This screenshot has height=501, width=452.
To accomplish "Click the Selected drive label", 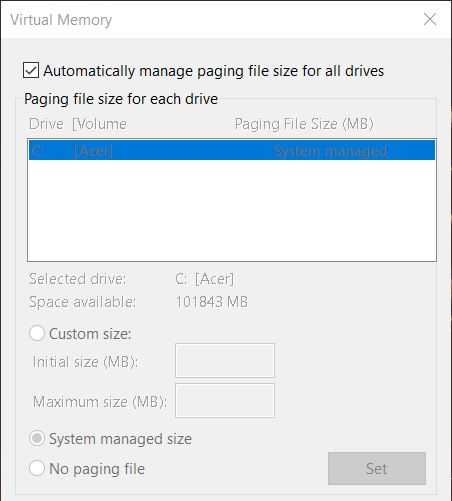I will (x=78, y=279).
